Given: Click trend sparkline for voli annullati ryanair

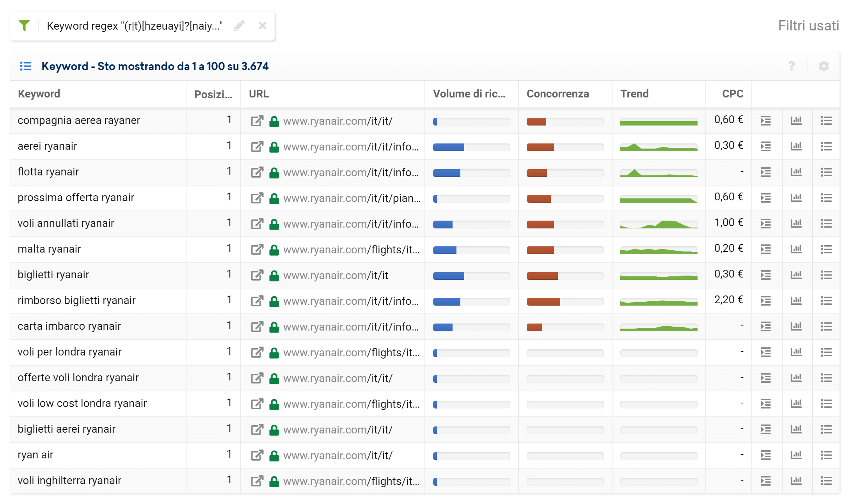Looking at the screenshot, I should click(x=659, y=224).
